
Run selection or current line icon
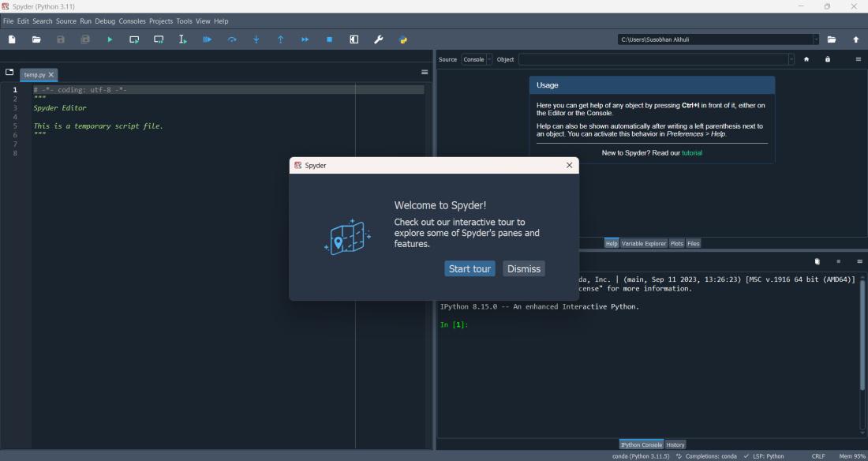(183, 39)
